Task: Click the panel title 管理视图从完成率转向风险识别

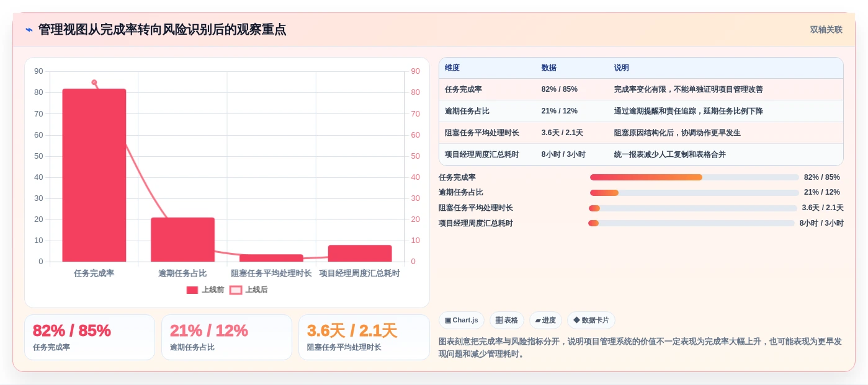Action: (x=163, y=30)
